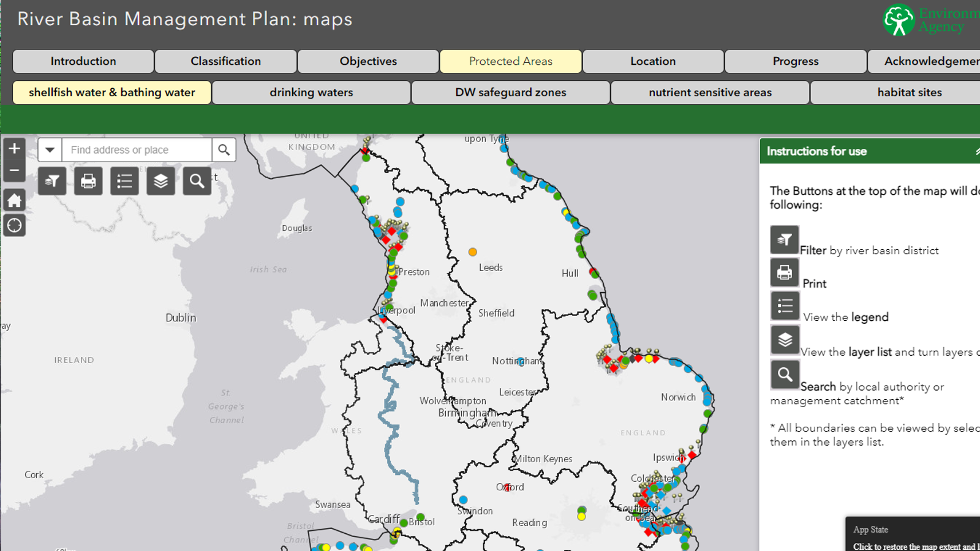Expand the search source dropdown arrow
Viewport: 980px width, 551px height.
point(50,150)
